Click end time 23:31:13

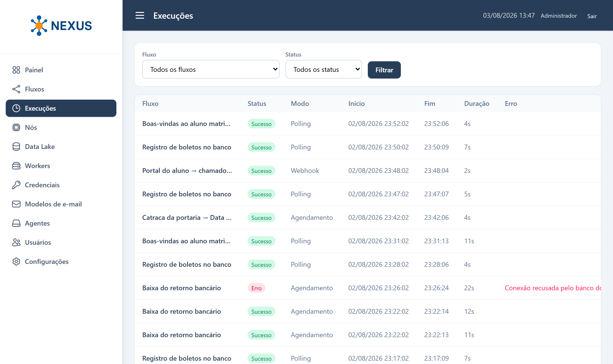436,241
